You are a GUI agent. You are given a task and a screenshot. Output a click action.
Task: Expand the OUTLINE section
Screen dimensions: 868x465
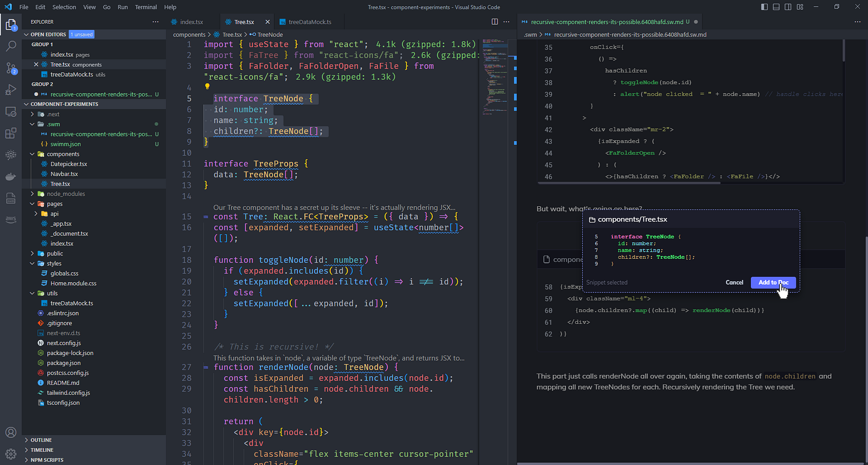coord(41,440)
